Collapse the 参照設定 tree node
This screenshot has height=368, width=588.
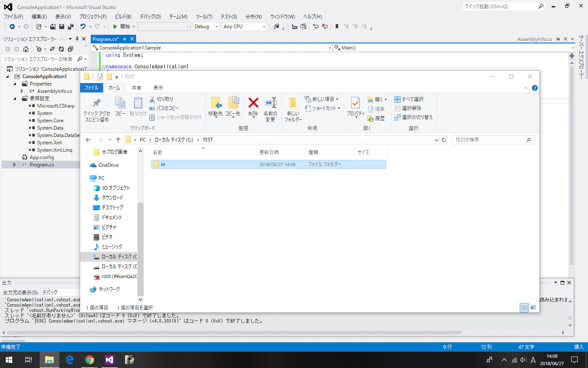pyautogui.click(x=15, y=99)
